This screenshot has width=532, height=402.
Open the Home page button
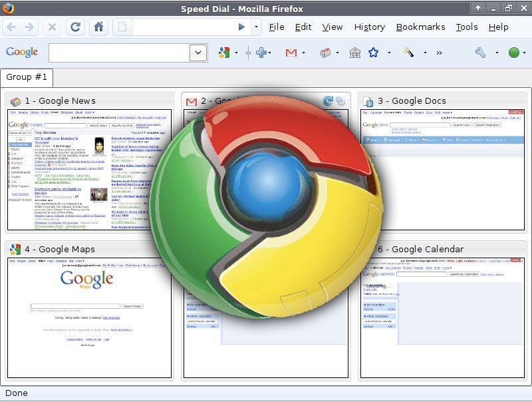click(x=98, y=27)
